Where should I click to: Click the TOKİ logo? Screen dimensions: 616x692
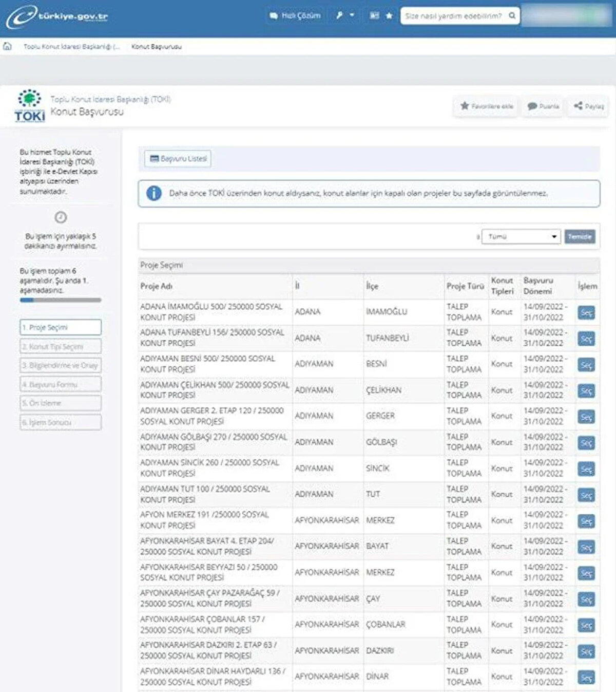(x=30, y=104)
